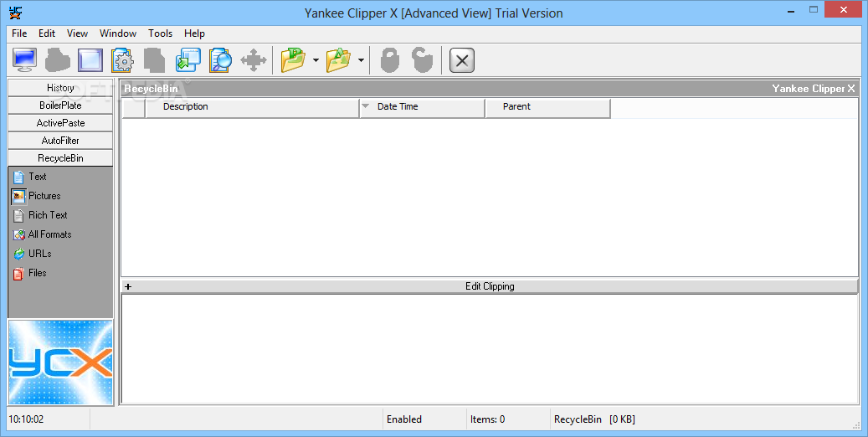
Task: Select the RecycleBin section button
Action: (60, 158)
